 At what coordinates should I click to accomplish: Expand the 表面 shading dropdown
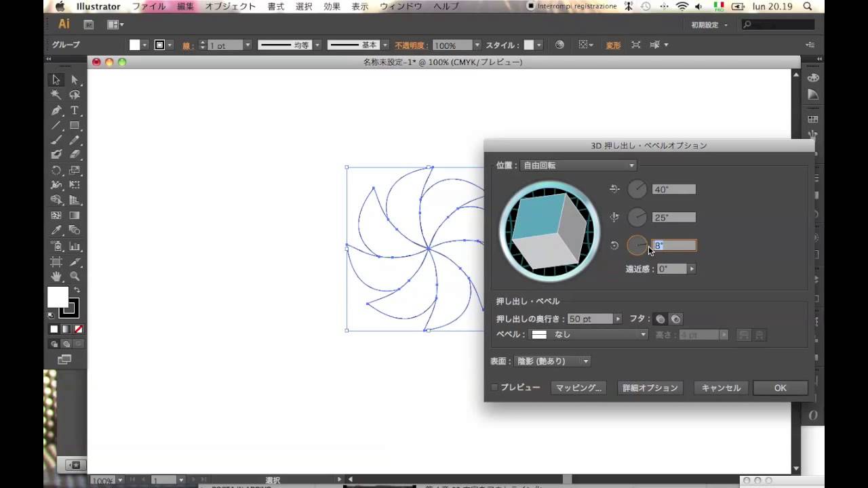click(552, 361)
